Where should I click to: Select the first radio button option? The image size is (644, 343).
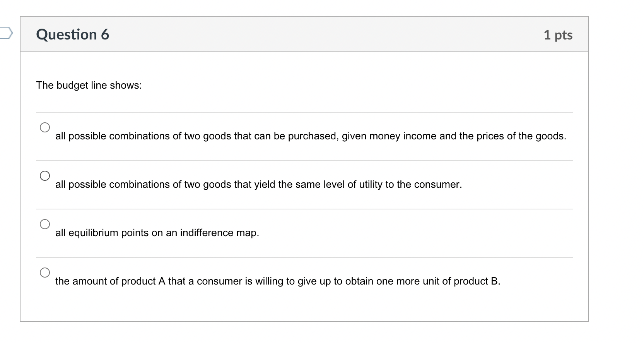pyautogui.click(x=45, y=127)
